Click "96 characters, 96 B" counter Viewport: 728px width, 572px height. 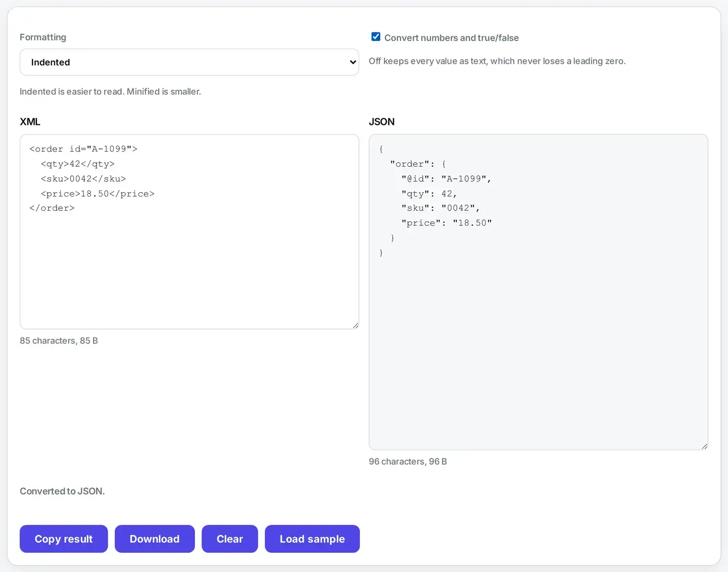408,461
